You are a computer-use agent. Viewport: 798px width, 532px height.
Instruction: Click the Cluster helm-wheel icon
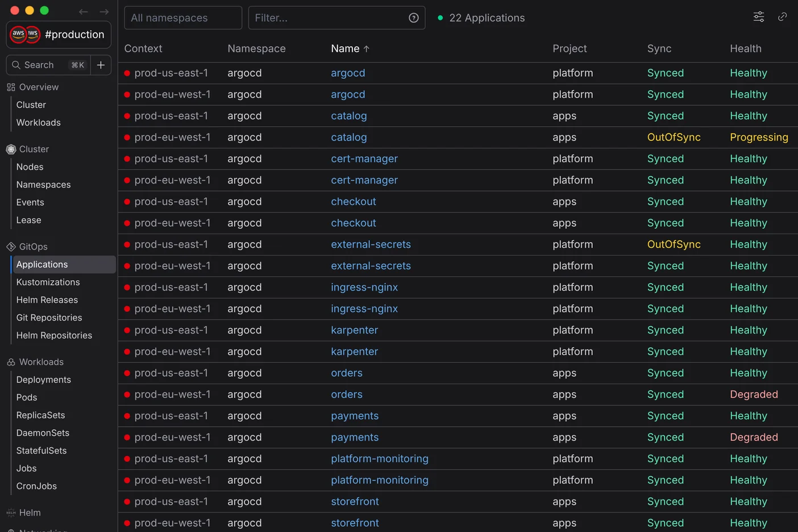click(x=11, y=149)
